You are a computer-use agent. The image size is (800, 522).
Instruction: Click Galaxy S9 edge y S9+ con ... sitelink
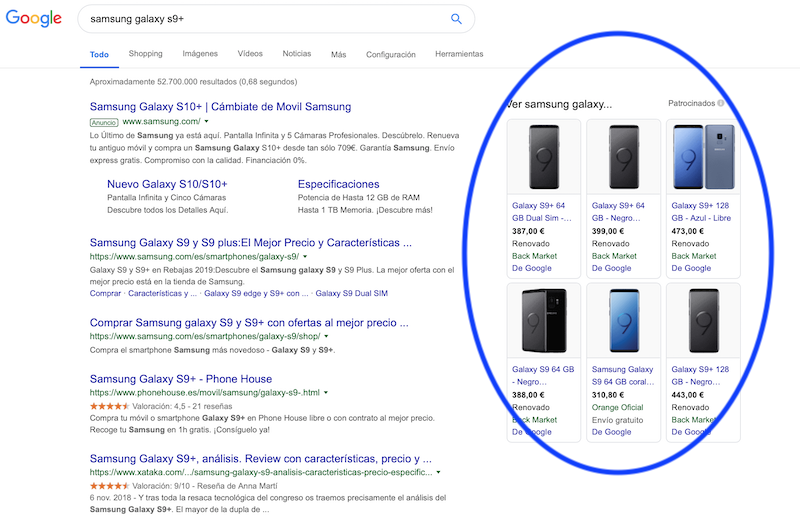[x=256, y=293]
